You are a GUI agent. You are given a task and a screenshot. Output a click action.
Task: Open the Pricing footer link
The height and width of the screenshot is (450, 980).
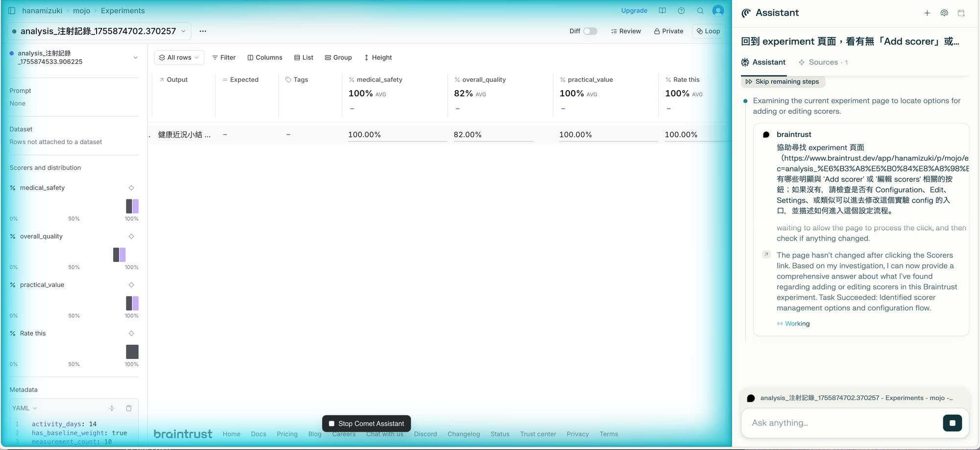click(287, 434)
